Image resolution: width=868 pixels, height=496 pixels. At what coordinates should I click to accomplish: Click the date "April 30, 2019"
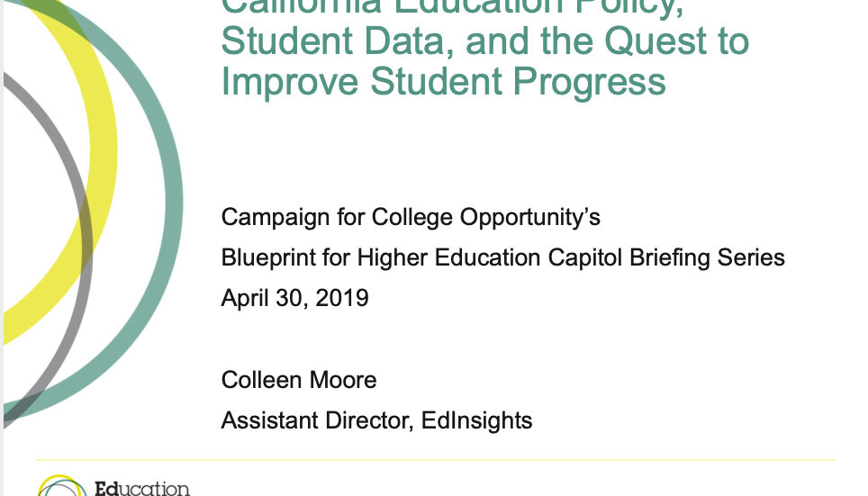(x=294, y=298)
